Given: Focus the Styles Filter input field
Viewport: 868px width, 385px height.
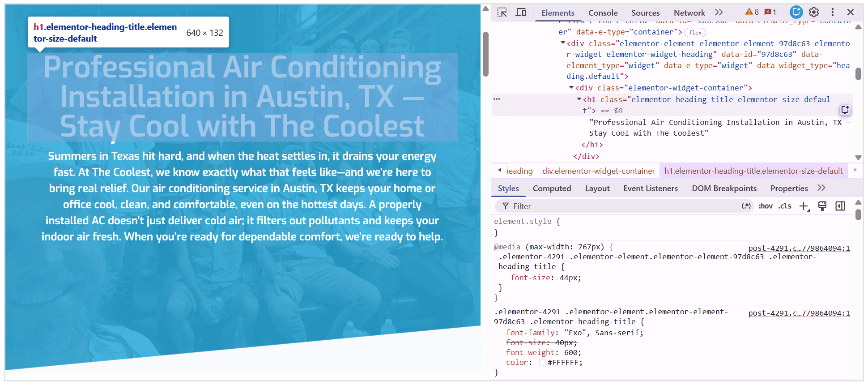Looking at the screenshot, I should [x=624, y=206].
